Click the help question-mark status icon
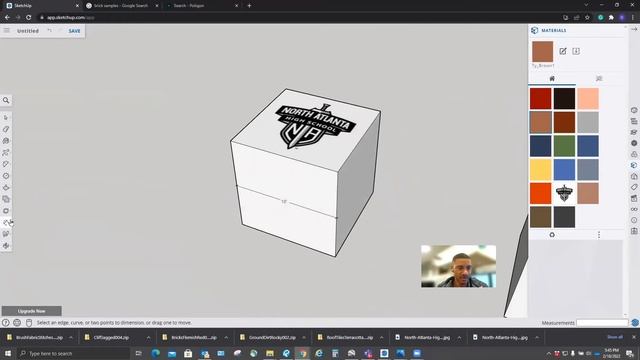This screenshot has width=640, height=360. tap(5, 322)
